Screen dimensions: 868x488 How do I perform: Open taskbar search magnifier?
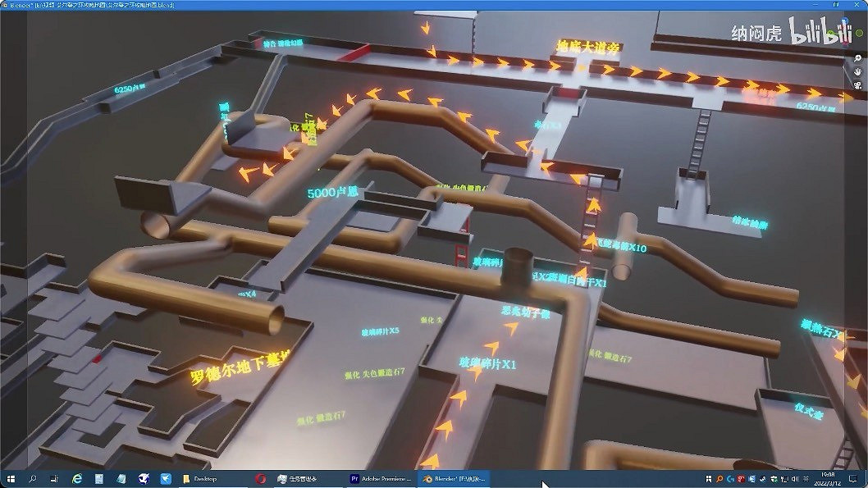click(x=33, y=477)
